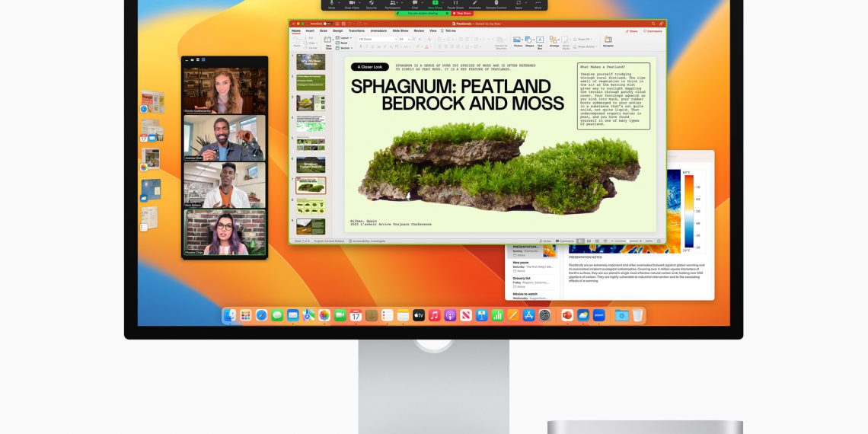Viewport: 868px width, 434px height.
Task: Switch to the Draw ribbon tab
Action: pyautogui.click(x=324, y=31)
